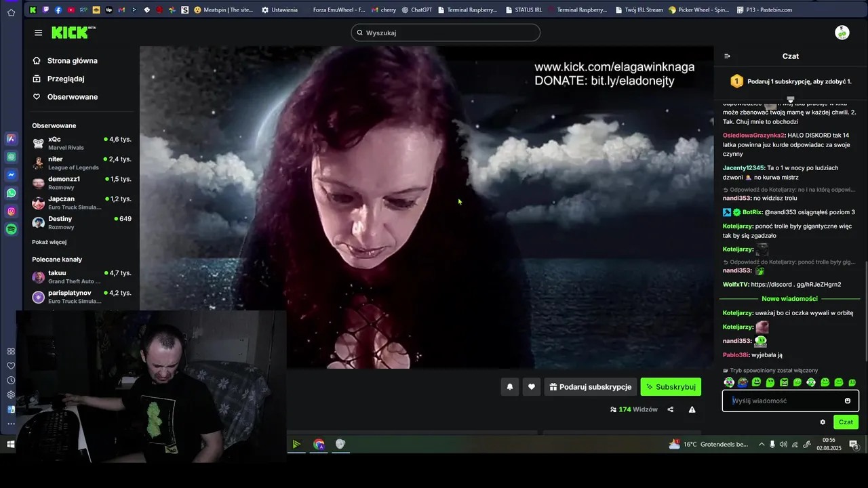
Task: Select the angry square-face emote
Action: point(784,382)
